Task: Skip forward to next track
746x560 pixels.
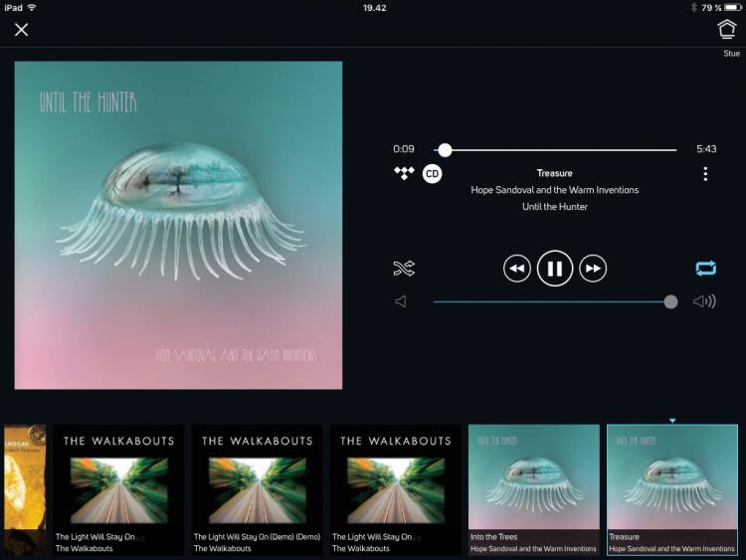Action: (593, 269)
